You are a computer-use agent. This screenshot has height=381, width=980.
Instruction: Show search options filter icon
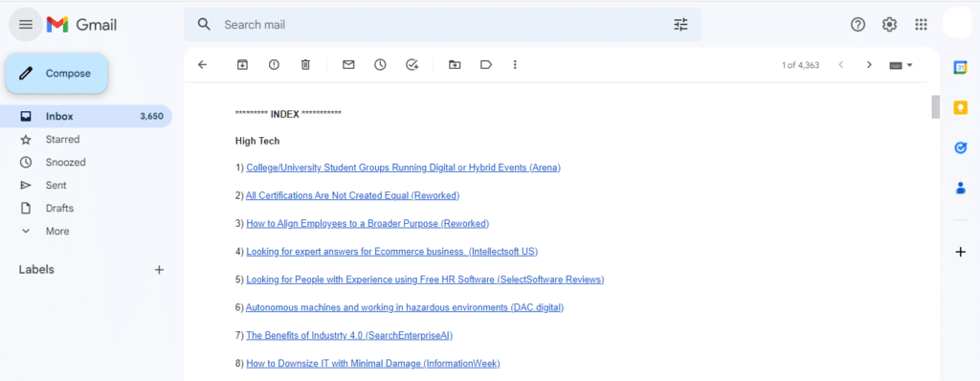click(x=680, y=24)
